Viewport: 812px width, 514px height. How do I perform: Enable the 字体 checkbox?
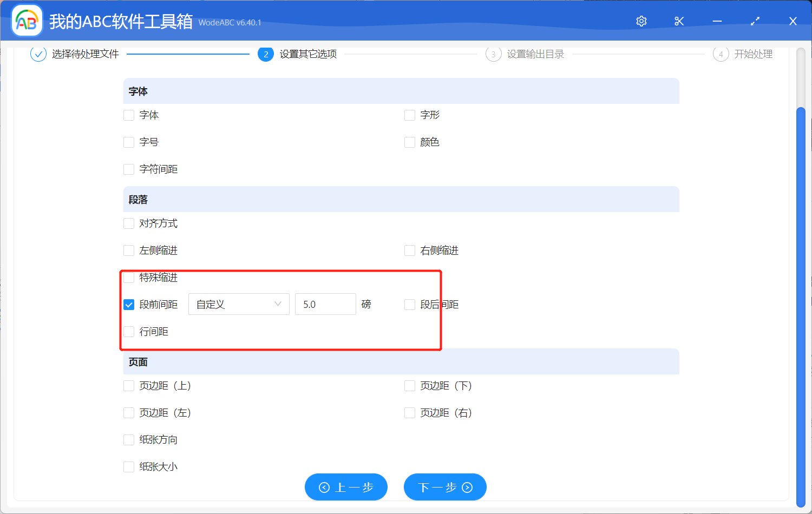[128, 115]
